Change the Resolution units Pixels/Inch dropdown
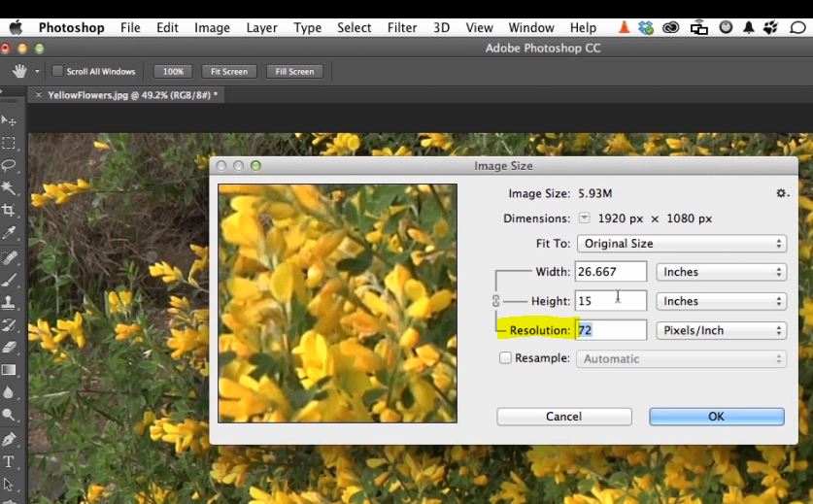The height and width of the screenshot is (504, 813). pos(721,330)
